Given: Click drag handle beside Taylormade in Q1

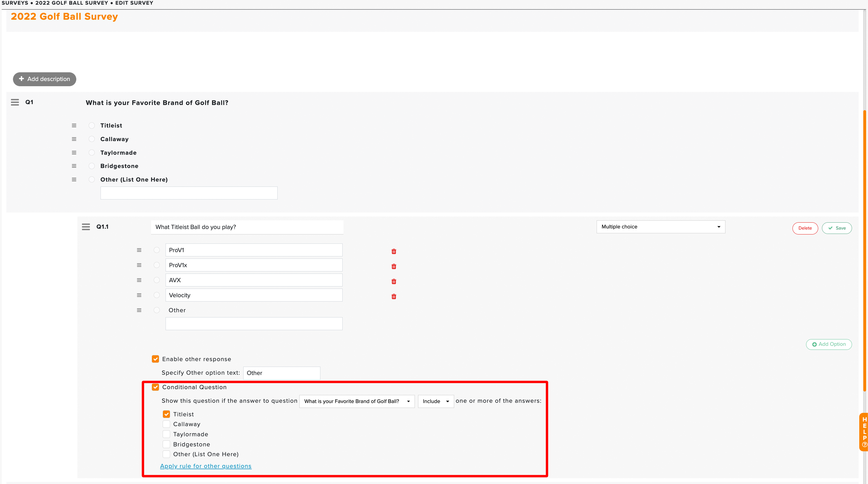Looking at the screenshot, I should [74, 153].
